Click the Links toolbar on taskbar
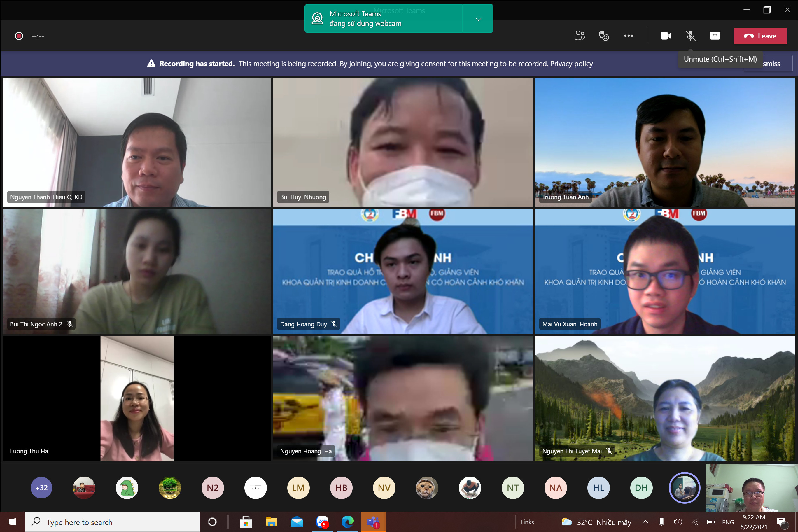 [x=527, y=522]
